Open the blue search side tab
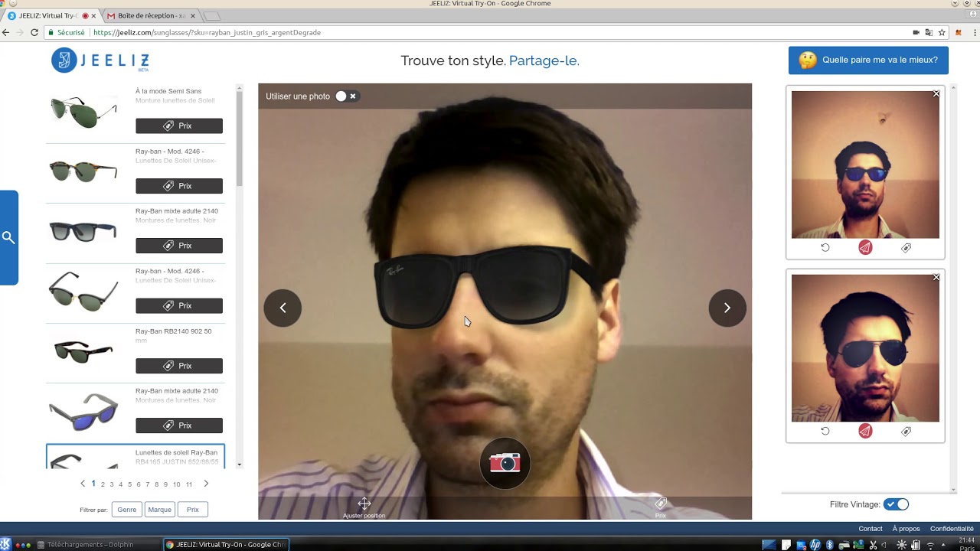This screenshot has height=551, width=980. 8,237
